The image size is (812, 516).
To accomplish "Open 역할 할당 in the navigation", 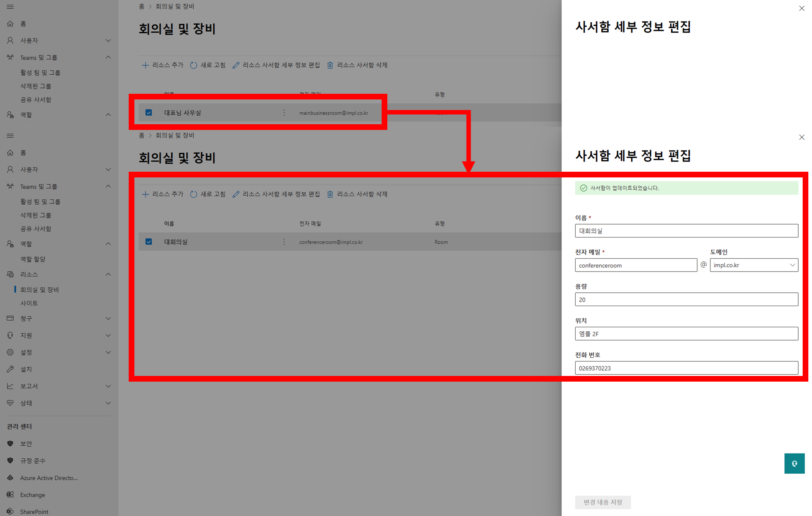I will pos(33,259).
